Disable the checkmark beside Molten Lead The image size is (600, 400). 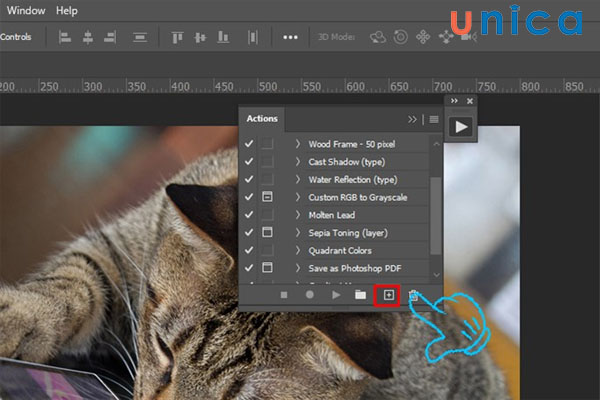(249, 215)
